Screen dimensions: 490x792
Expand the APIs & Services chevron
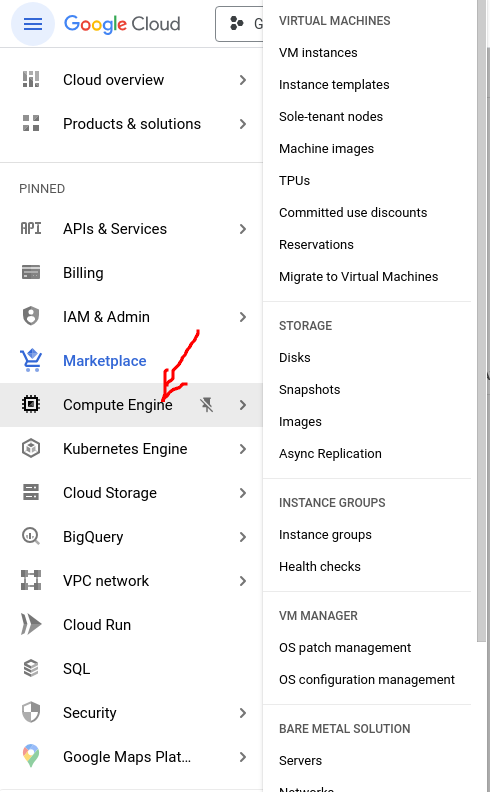(x=243, y=229)
